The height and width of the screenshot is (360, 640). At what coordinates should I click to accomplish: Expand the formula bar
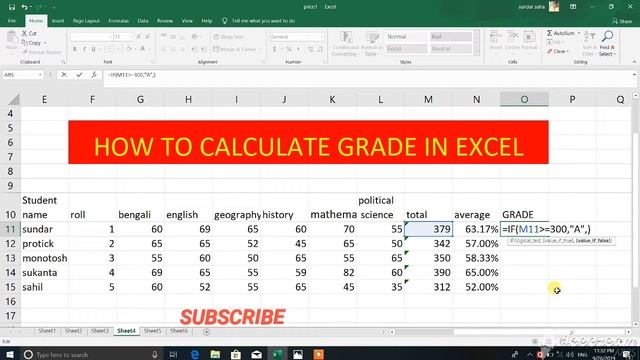[x=634, y=75]
